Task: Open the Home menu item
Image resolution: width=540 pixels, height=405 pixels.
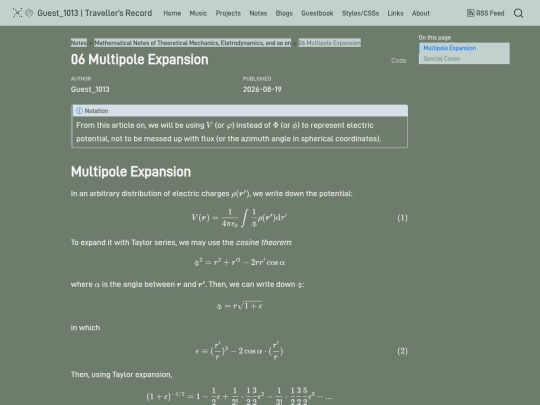Action: [x=172, y=13]
